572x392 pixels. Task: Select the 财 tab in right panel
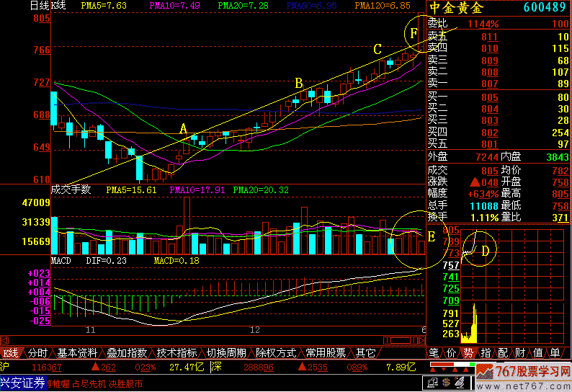click(520, 353)
